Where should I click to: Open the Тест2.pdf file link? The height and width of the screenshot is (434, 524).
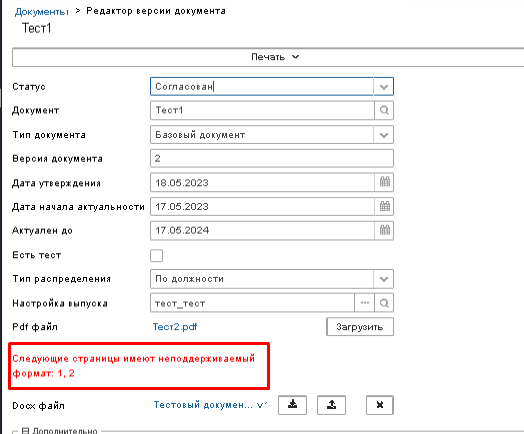(x=175, y=327)
